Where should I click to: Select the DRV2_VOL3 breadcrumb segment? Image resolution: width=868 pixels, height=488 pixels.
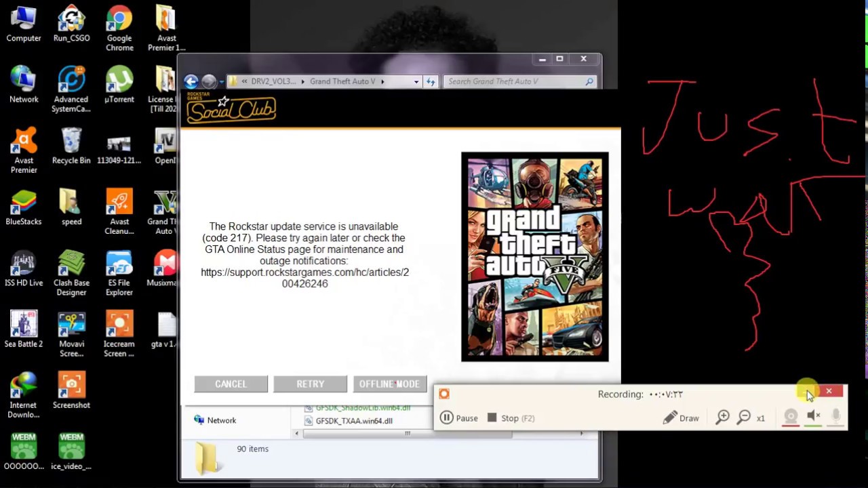[x=273, y=81]
